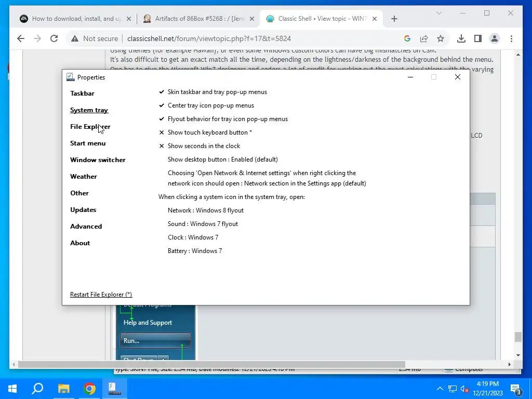The width and height of the screenshot is (532, 399).
Task: Show hidden tray icons chevron
Action: click(440, 389)
